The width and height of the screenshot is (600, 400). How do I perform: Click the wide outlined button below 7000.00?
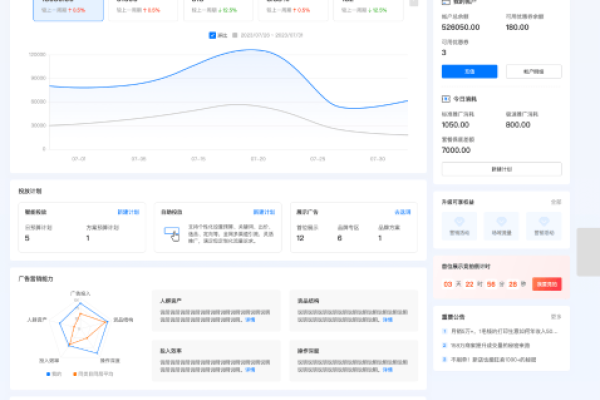coord(502,169)
